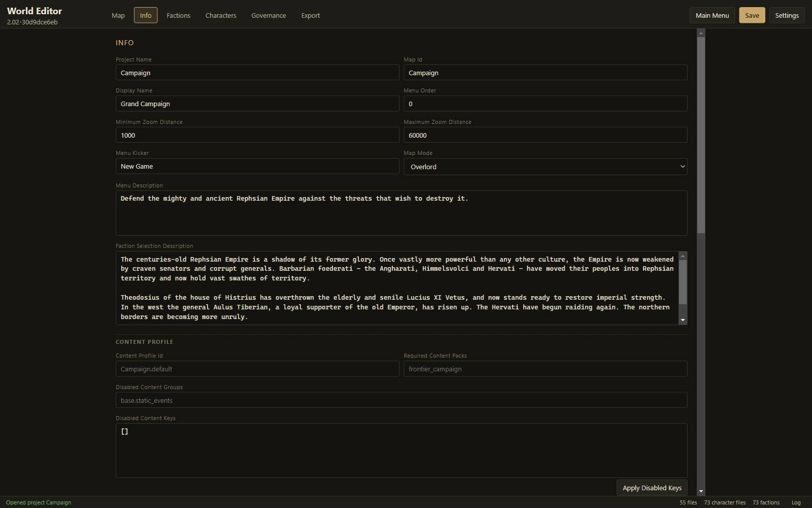
Task: Click the Main Menu button
Action: click(x=712, y=15)
